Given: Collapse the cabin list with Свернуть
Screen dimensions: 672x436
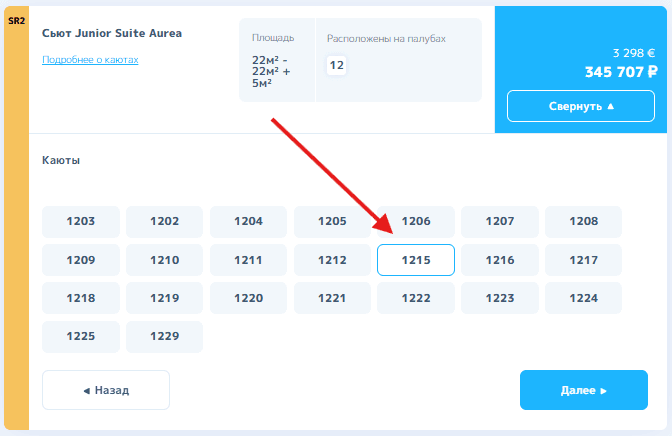Looking at the screenshot, I should 580,106.
